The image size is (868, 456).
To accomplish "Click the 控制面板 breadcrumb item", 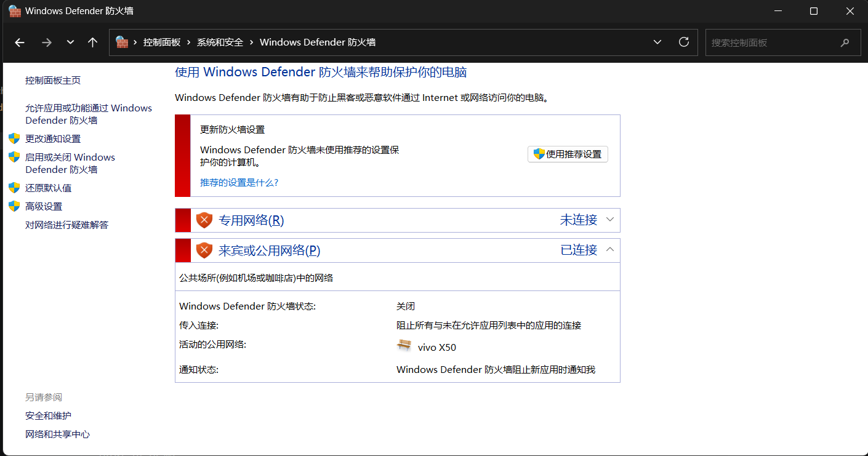I will tap(162, 42).
